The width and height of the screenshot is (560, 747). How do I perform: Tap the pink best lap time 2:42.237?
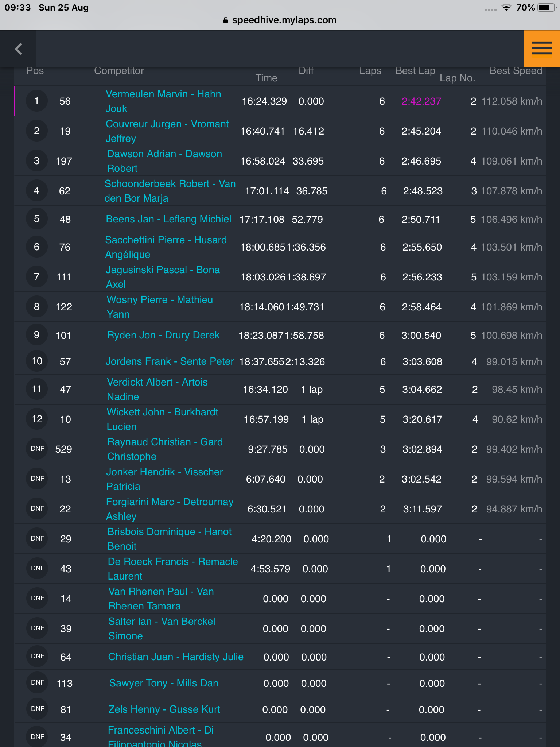(421, 101)
